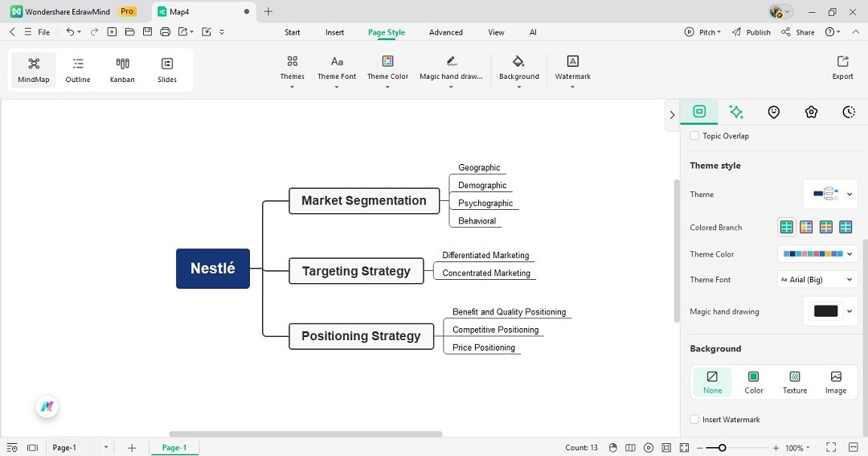Viewport: 868px width, 456px height.
Task: Click the play presentation icon in status bar
Action: pos(649,448)
